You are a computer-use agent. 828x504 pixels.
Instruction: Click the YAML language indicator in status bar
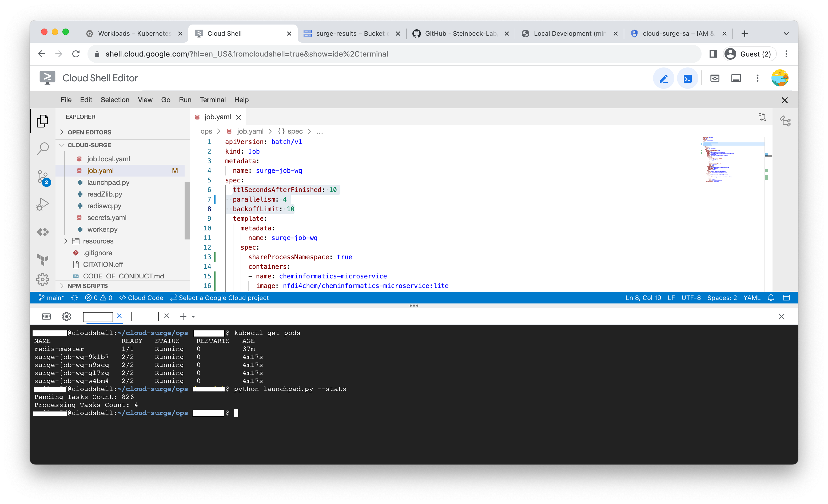coord(752,298)
